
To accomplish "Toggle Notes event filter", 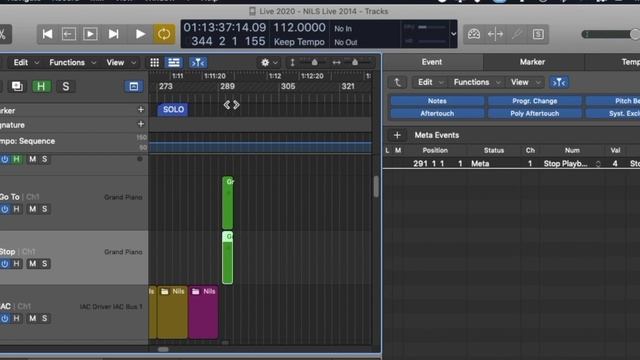I will 437,101.
